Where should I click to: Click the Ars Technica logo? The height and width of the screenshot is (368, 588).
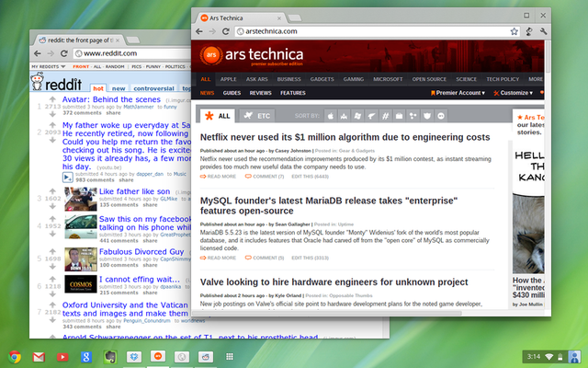tap(251, 55)
